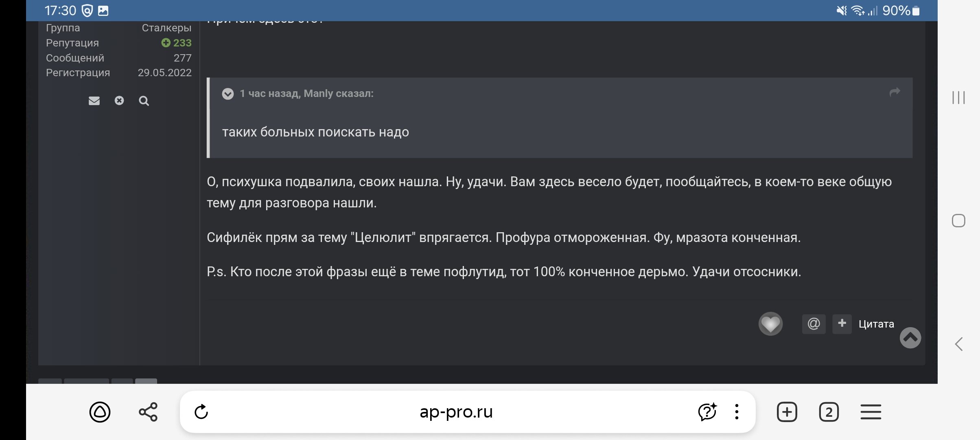Click the Цитата quote link

pyautogui.click(x=876, y=324)
